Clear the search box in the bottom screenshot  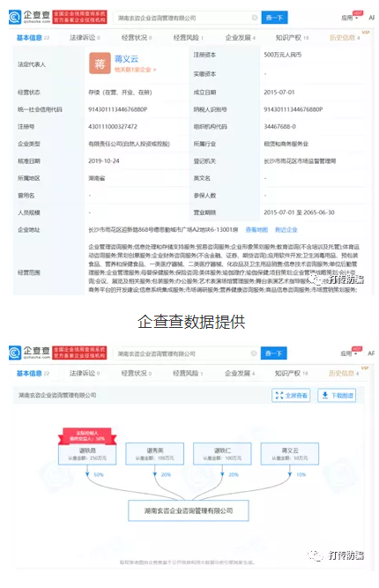coord(254,354)
